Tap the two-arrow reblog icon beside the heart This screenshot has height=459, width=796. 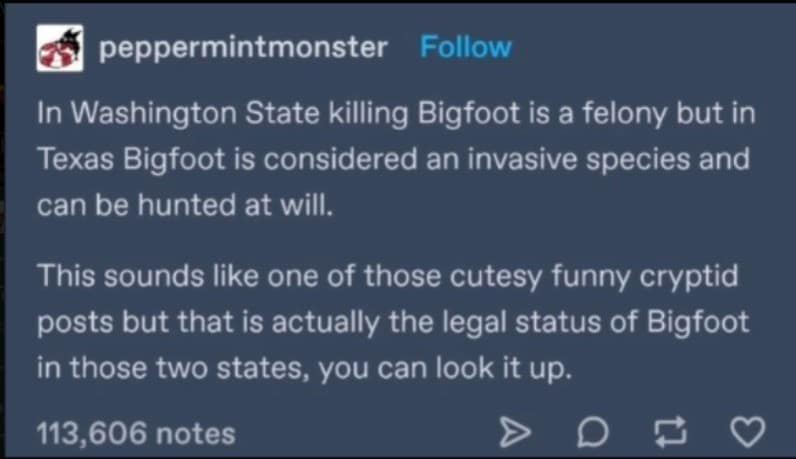pyautogui.click(x=670, y=433)
